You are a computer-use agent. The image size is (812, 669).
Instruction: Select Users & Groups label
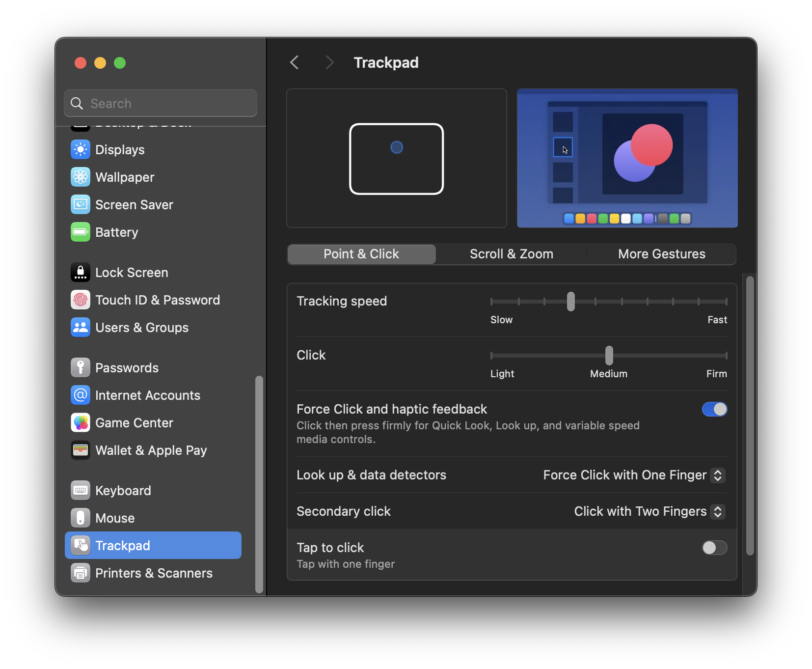142,328
